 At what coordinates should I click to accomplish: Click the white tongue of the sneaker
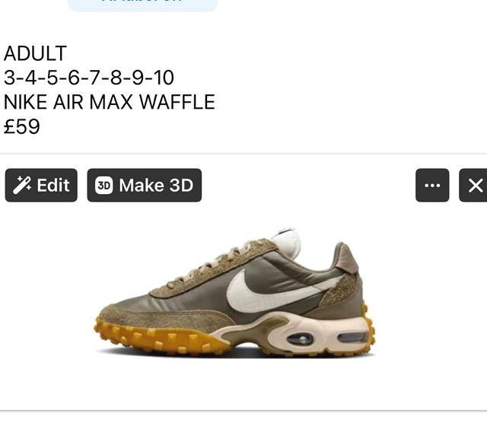[x=288, y=243]
